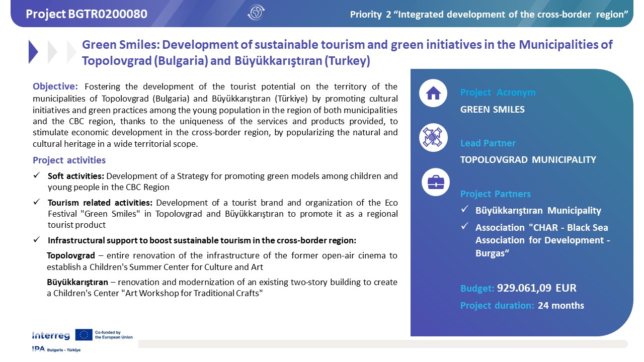Click the Topolovgrad renovation paragraph label
The height and width of the screenshot is (362, 644).
[x=71, y=255]
